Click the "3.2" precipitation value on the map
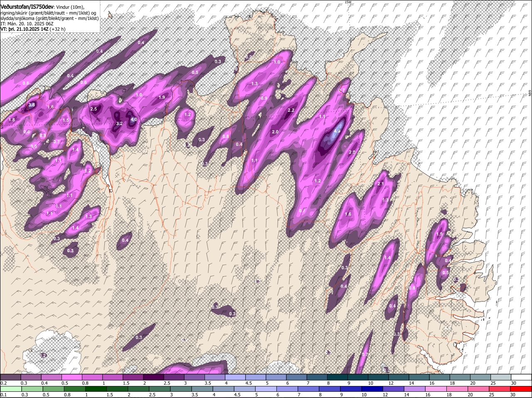532x398 pixels. (119, 123)
